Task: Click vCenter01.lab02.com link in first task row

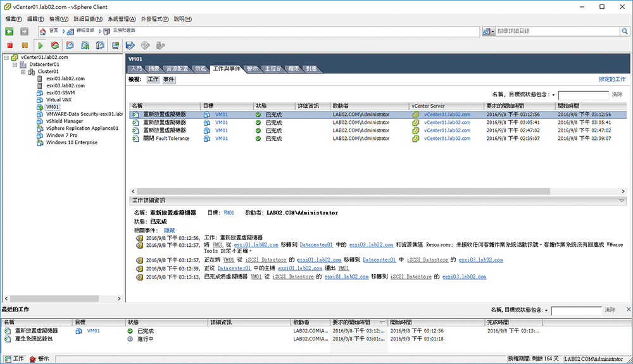Action: click(x=447, y=115)
